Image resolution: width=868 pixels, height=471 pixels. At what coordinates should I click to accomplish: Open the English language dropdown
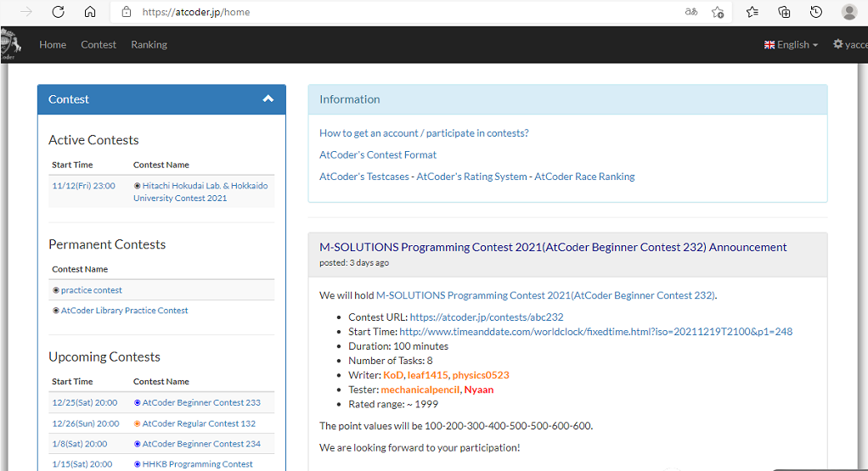click(x=791, y=45)
